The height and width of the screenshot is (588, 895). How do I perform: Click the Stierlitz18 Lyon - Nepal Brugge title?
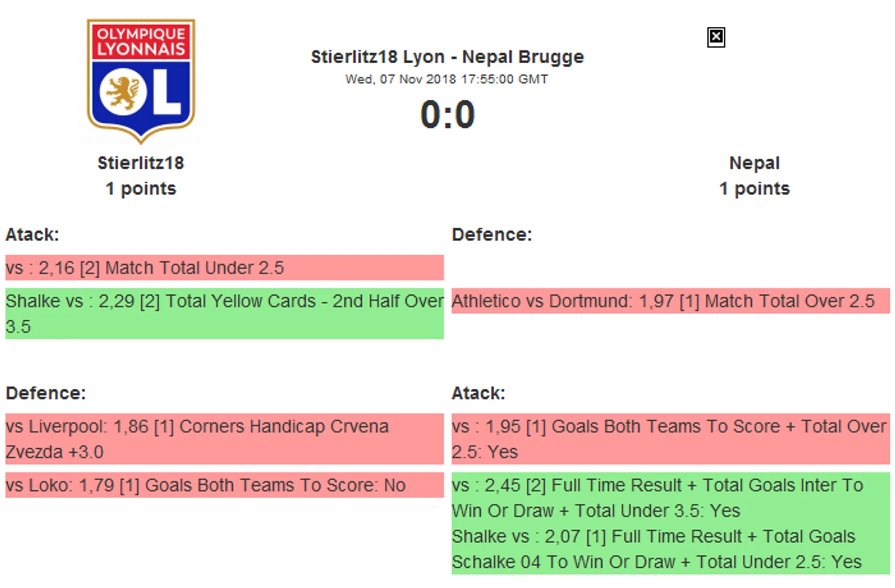click(447, 57)
